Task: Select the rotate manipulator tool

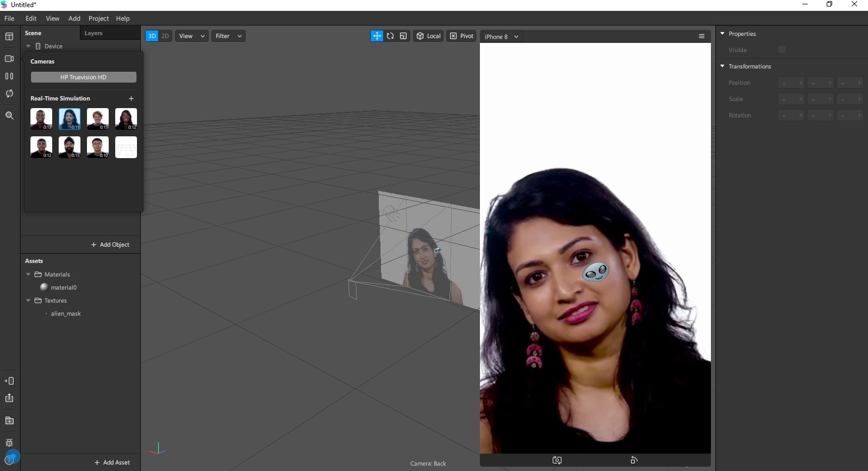Action: coord(390,36)
